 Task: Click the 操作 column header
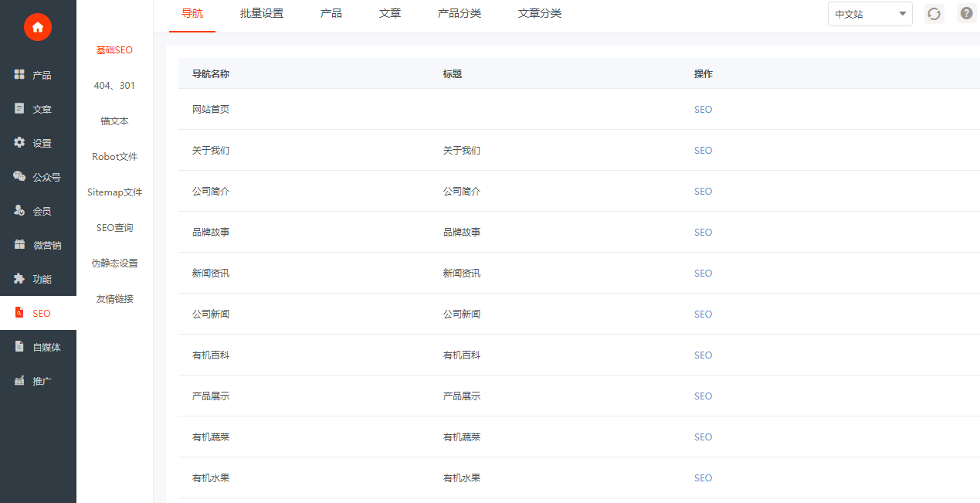tap(704, 73)
